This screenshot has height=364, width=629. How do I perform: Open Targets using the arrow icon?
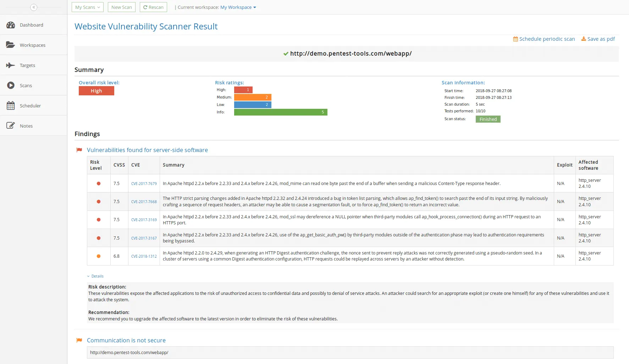[x=11, y=65]
